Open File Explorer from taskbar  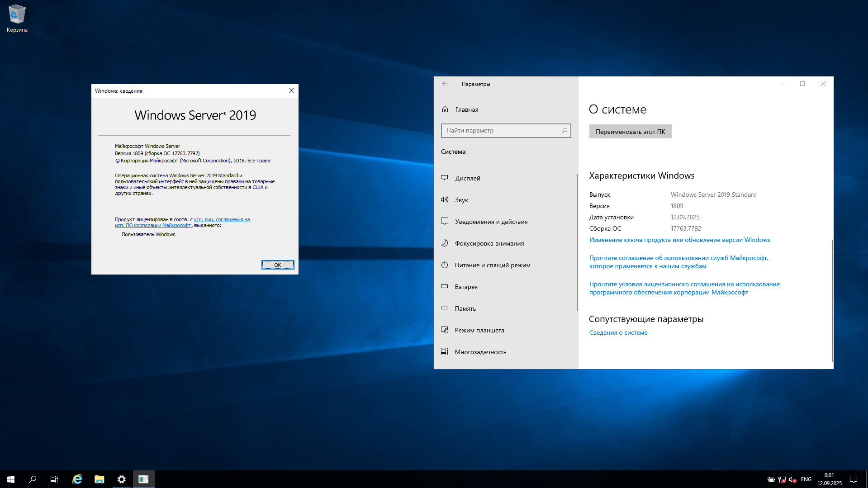tap(99, 479)
